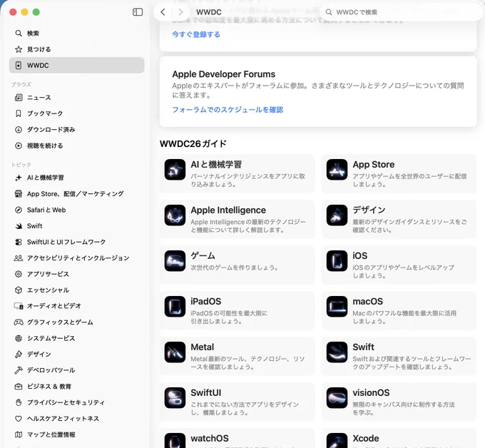Click the WWDC26 ガイド section heading
Screen dimensions: 485x448
pyautogui.click(x=193, y=144)
